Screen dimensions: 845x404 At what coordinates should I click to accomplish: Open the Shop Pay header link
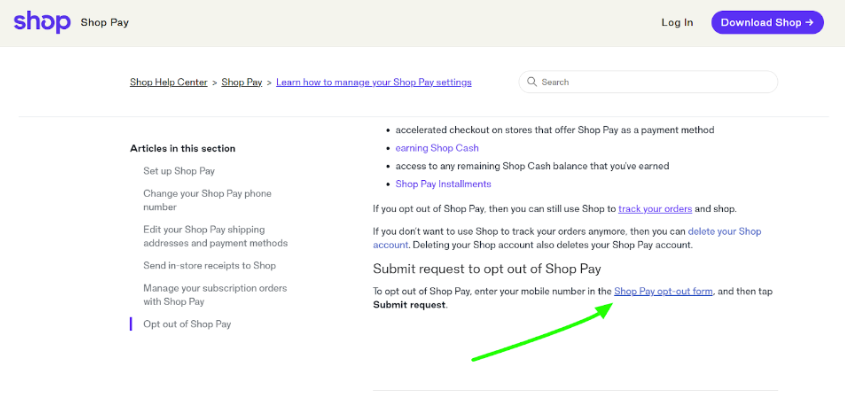tap(105, 23)
